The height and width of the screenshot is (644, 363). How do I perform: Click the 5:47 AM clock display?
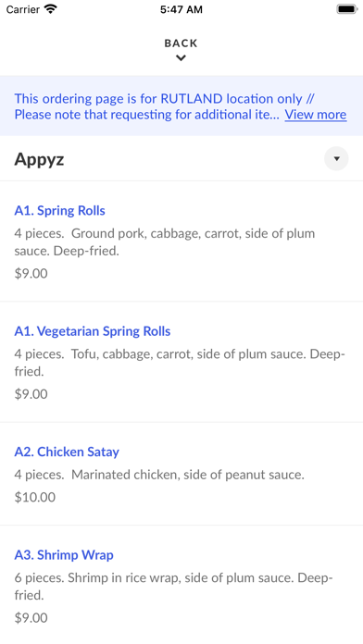[x=181, y=9]
